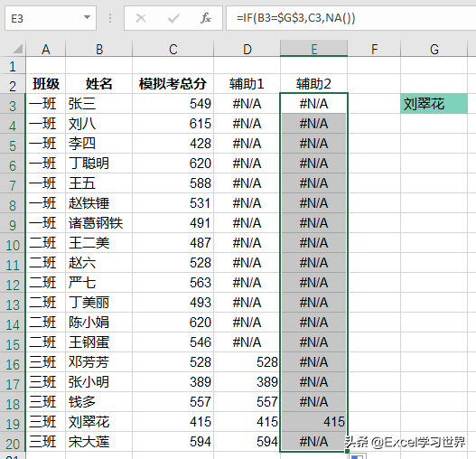Select 刘翠花 in row 19
This screenshot has width=476, height=459.
[x=99, y=422]
